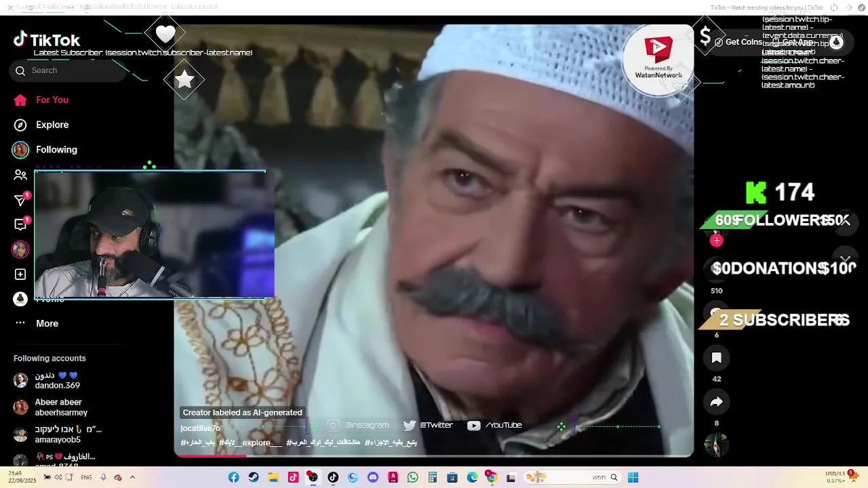Focus the TikTok Search field
868x488 pixels.
click(x=68, y=70)
